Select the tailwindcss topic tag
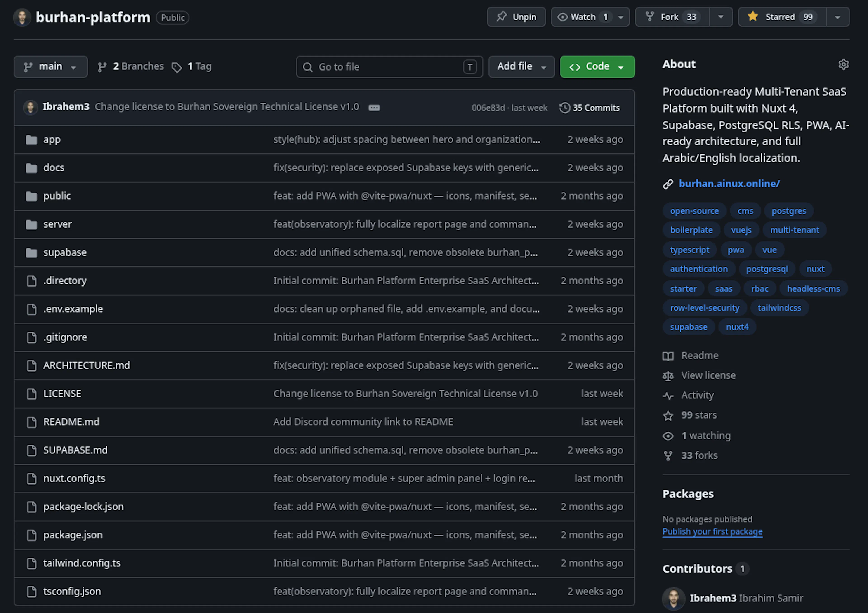This screenshot has width=868, height=613. (779, 308)
